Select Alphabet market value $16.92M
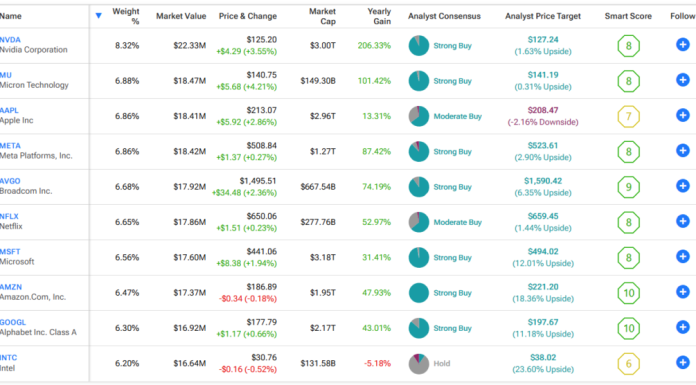696x385 pixels. (x=190, y=328)
